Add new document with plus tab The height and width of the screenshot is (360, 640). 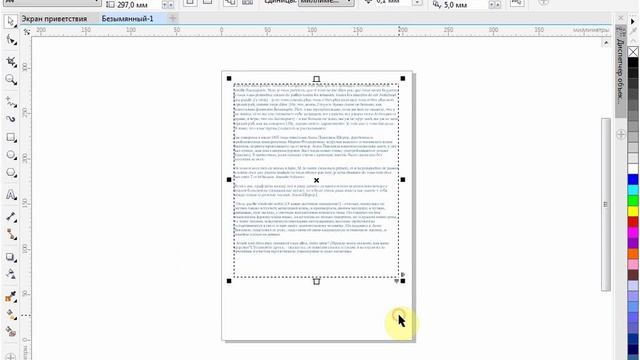click(x=173, y=18)
